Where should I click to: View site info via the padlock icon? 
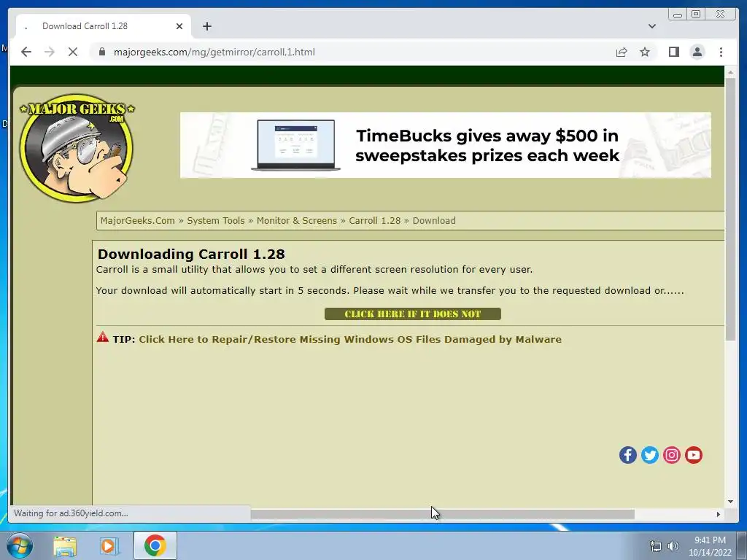101,52
